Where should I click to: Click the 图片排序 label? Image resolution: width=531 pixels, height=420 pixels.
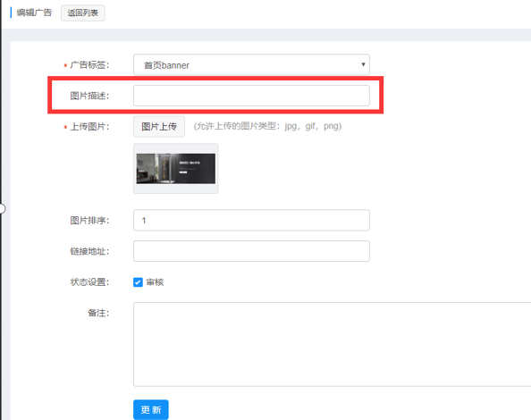[x=89, y=221]
